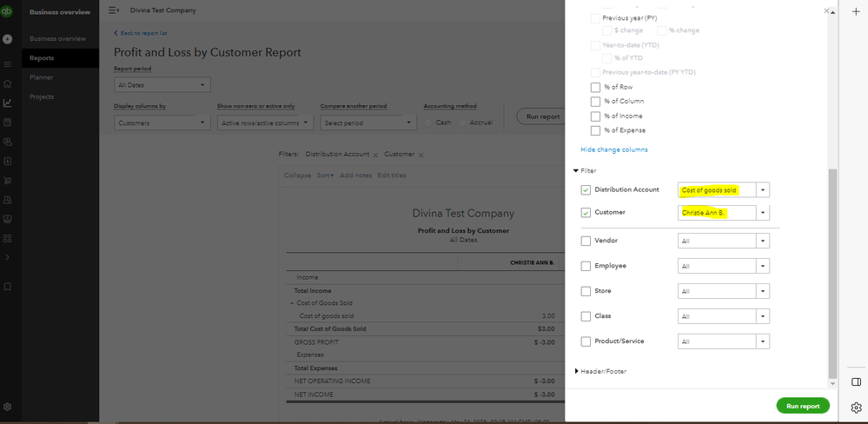Enable the Vendor filter checkbox
Viewport: 868px width, 424px height.
[586, 241]
